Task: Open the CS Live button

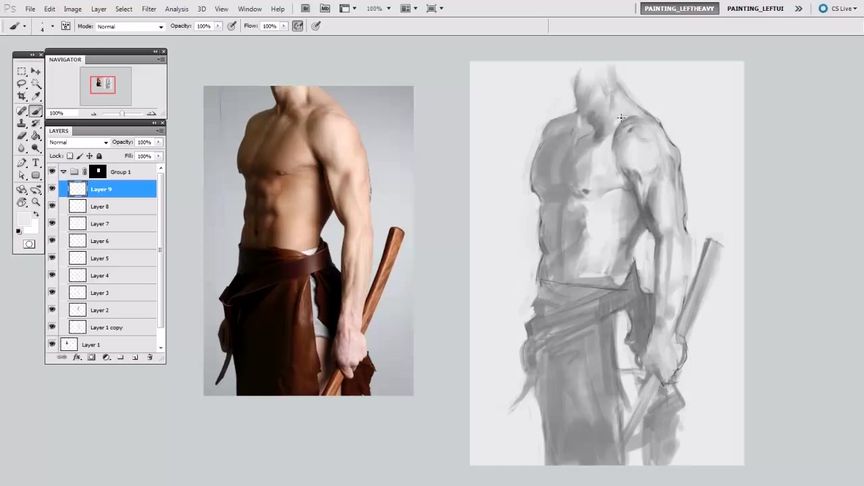Action: 836,8
